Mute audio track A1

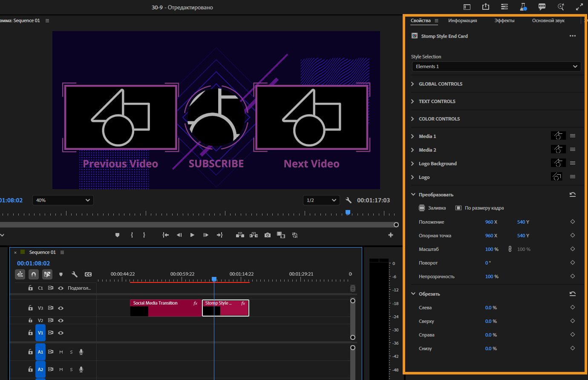(61, 352)
